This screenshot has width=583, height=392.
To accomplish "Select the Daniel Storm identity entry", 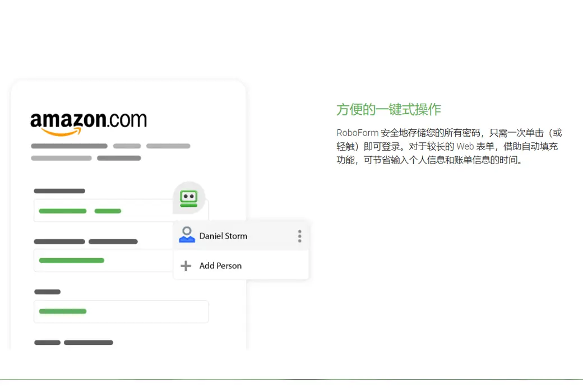I will 241,236.
